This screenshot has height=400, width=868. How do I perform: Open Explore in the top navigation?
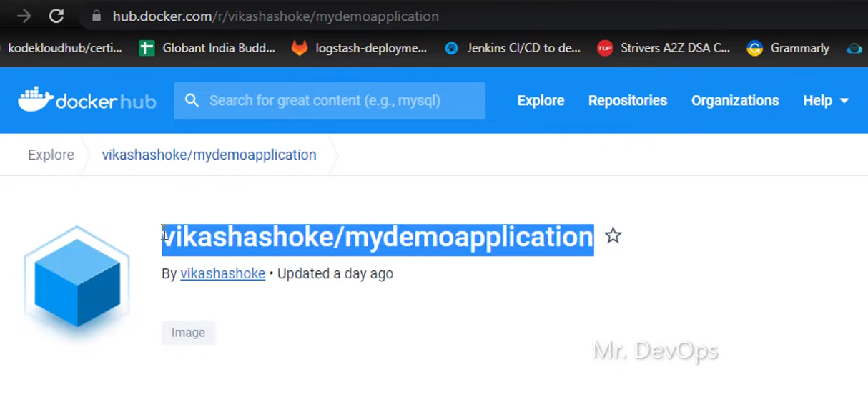tap(541, 101)
